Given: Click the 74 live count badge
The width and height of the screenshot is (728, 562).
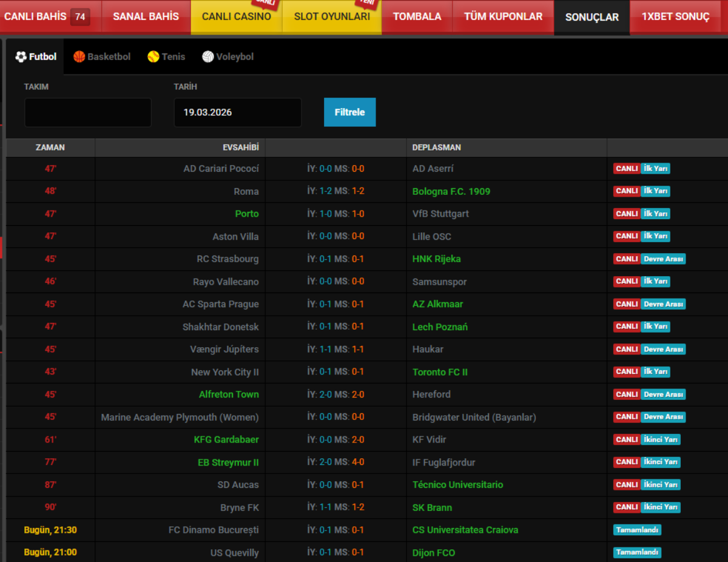Looking at the screenshot, I should coord(80,17).
